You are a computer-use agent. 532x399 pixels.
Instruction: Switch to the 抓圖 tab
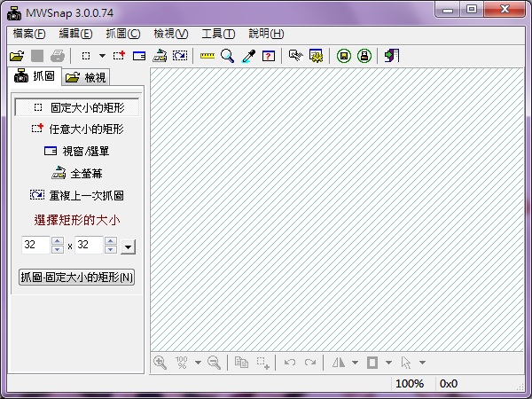[35, 76]
